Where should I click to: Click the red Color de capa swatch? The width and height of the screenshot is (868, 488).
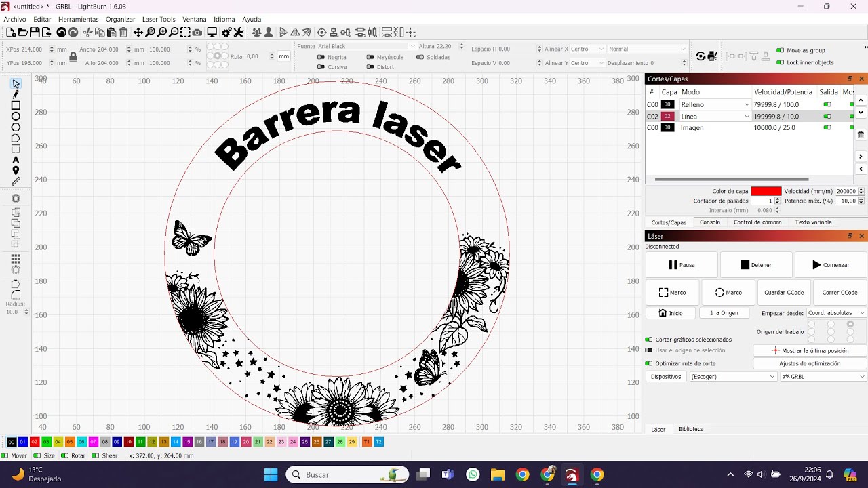point(766,191)
